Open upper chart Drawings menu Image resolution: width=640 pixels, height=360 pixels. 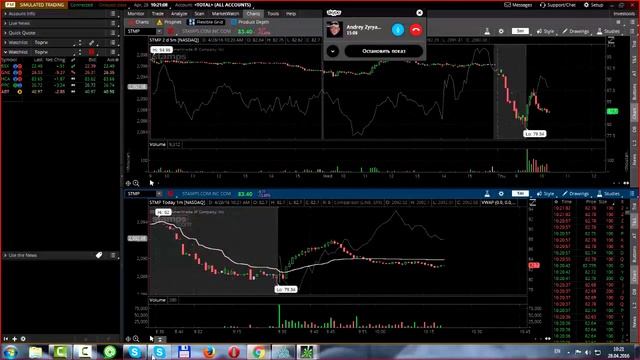(x=576, y=31)
